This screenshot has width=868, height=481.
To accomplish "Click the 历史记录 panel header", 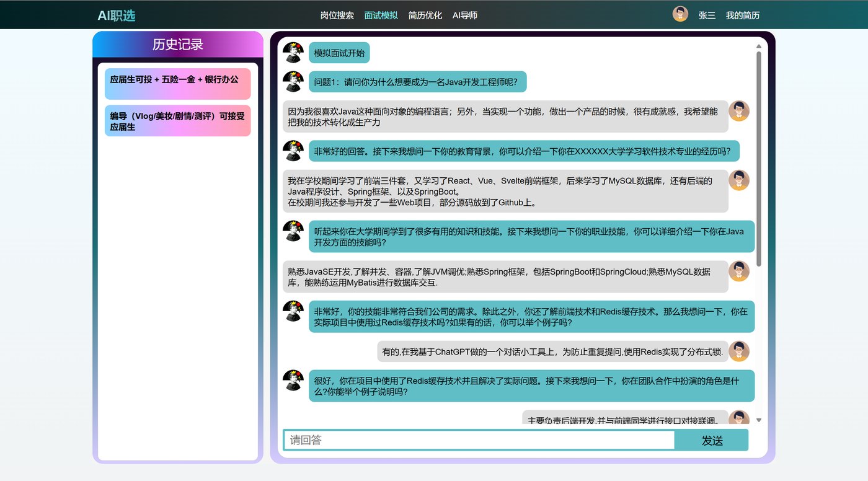I will 178,44.
